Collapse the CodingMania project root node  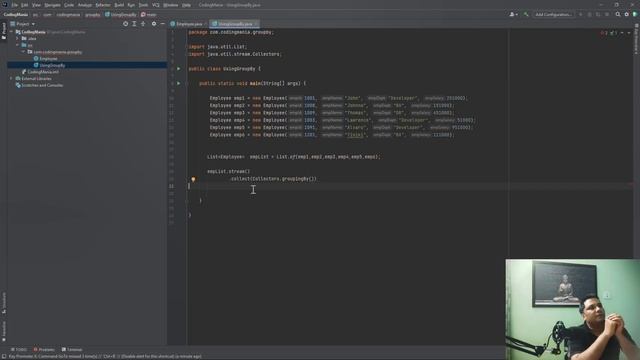tap(11, 32)
